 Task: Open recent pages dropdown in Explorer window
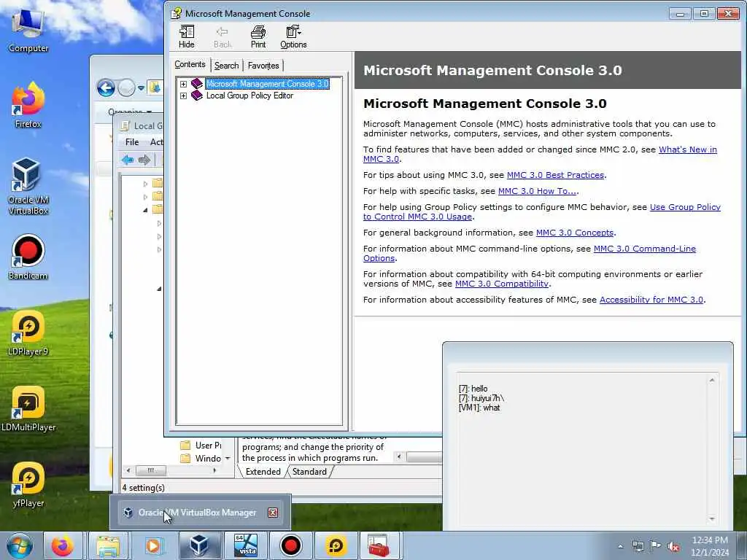point(141,88)
